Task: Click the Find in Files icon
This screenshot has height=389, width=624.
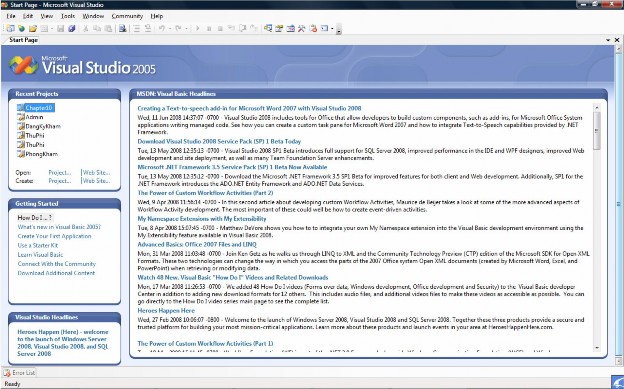Action: (x=123, y=28)
